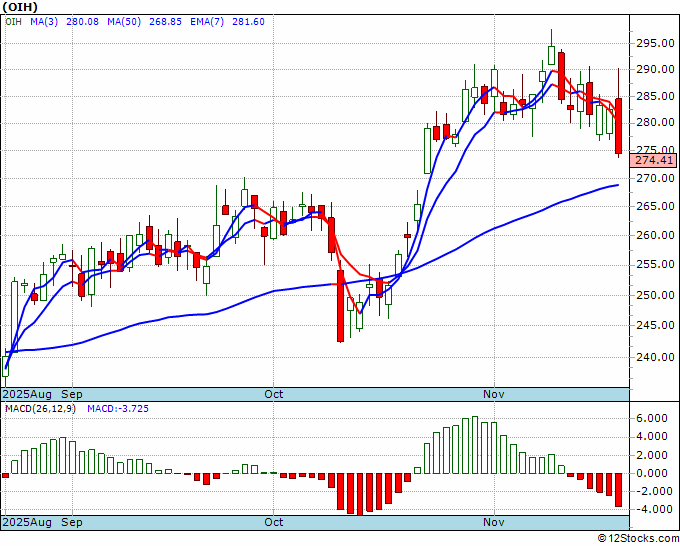
Task: Click the 4.000 MACD axis label
Action: 652,437
